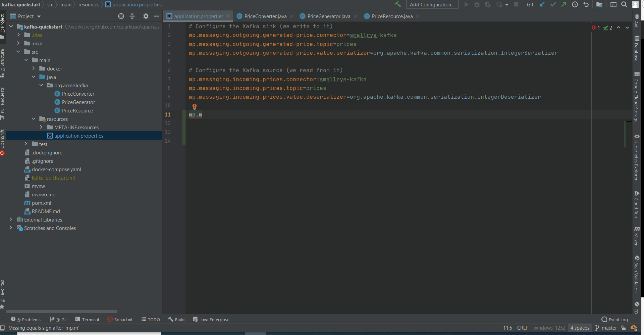Click locate file target icon in Project panel
This screenshot has width=644, height=335.
coord(121,16)
